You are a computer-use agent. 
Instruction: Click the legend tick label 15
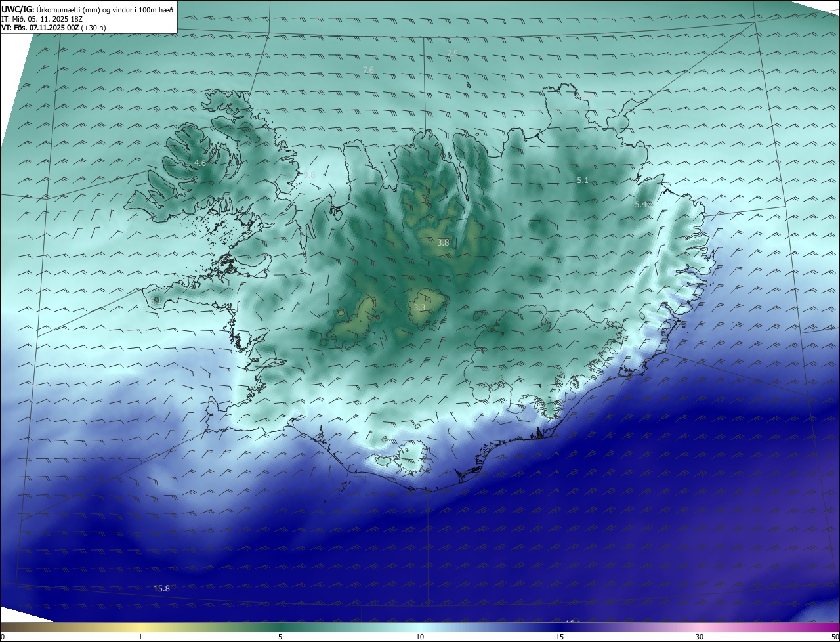coord(560,637)
